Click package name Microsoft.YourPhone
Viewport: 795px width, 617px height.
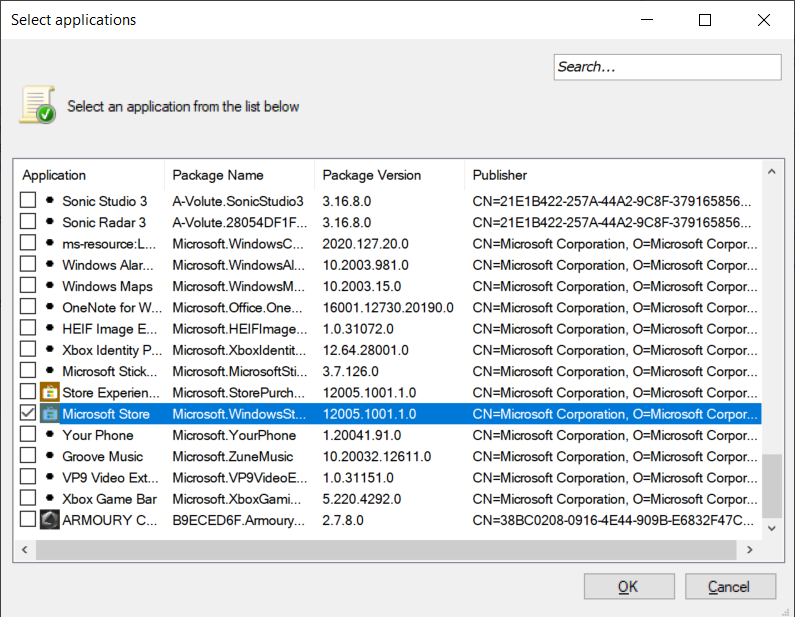click(x=234, y=435)
